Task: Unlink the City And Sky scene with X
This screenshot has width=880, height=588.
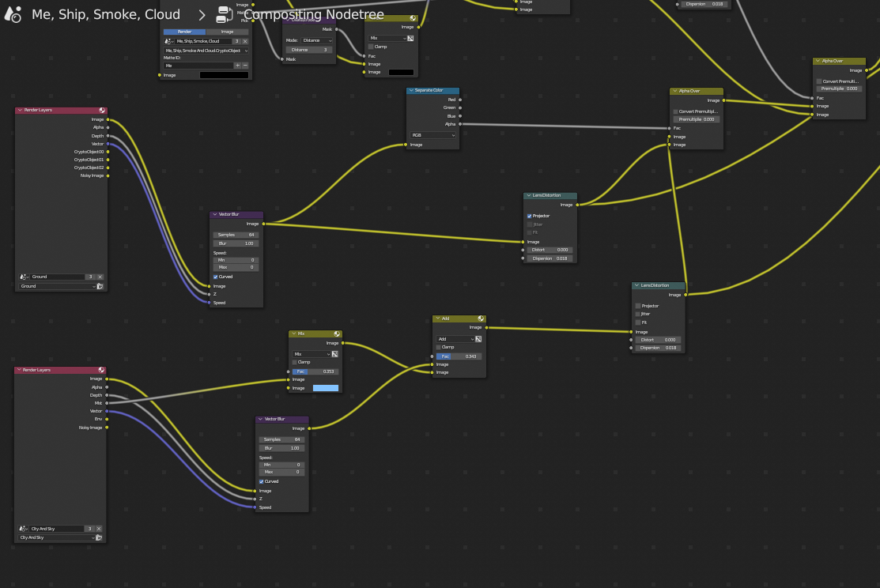Action: point(99,529)
